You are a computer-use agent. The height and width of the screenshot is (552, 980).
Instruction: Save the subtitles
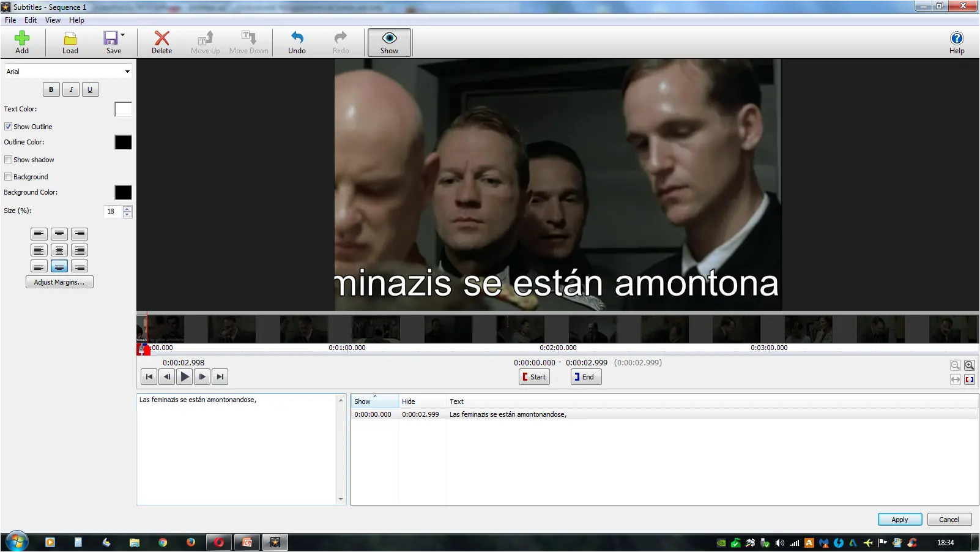point(111,42)
